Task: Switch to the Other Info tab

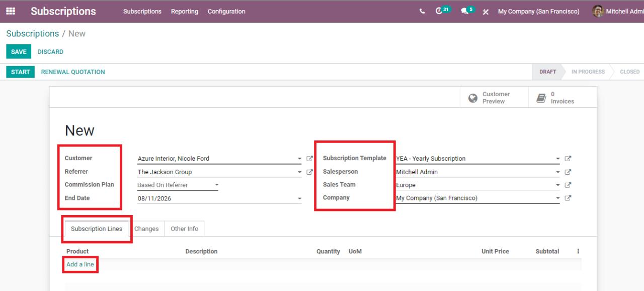Action: tap(184, 229)
